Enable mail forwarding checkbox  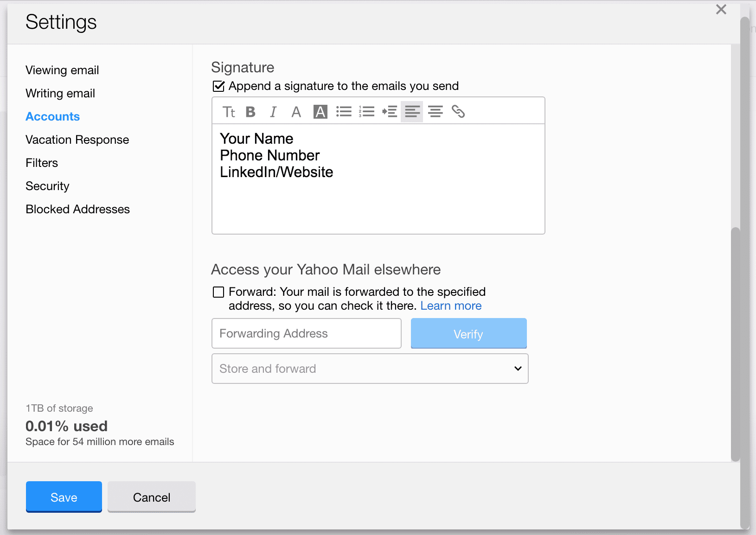click(218, 292)
